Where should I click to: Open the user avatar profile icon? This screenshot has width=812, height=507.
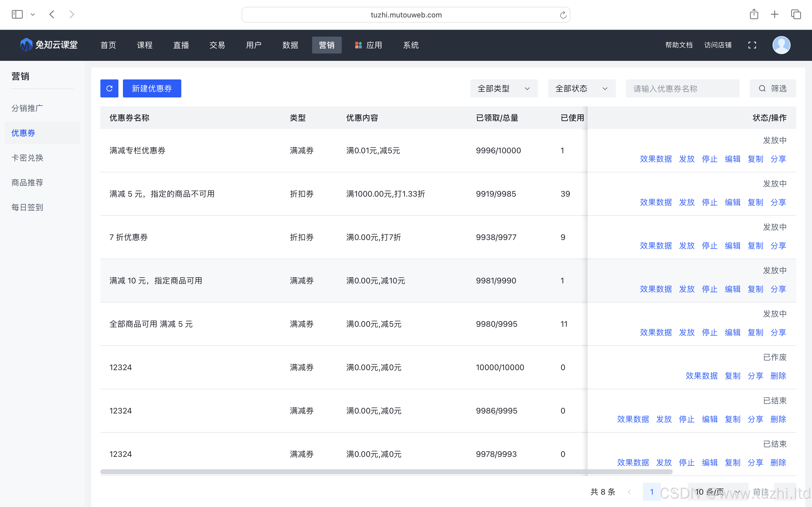coord(781,45)
